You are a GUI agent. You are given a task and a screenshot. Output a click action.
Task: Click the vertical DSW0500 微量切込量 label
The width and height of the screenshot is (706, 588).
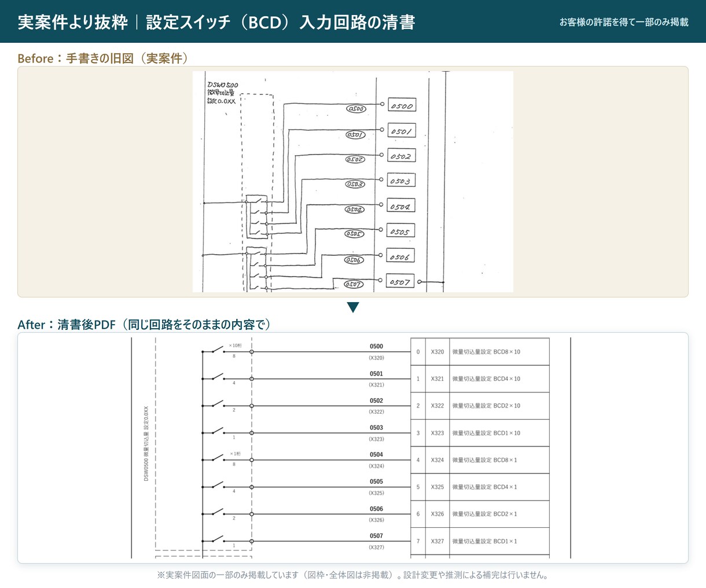pos(146,443)
